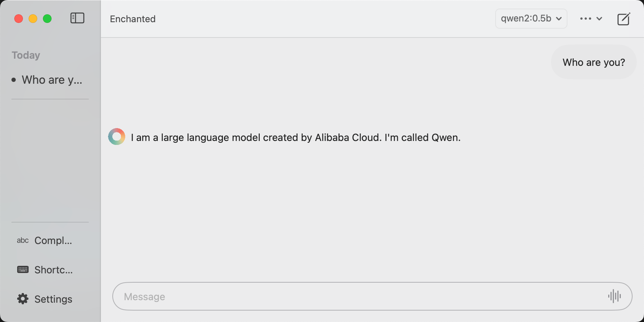Screen dimensions: 644x322
Task: Open the Completions sidebar label
Action: (x=53, y=240)
